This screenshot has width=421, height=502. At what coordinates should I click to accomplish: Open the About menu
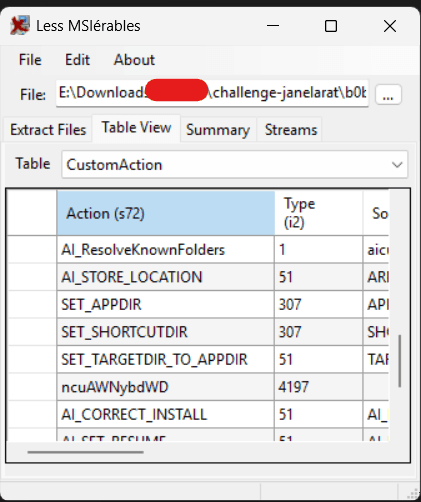pyautogui.click(x=134, y=60)
